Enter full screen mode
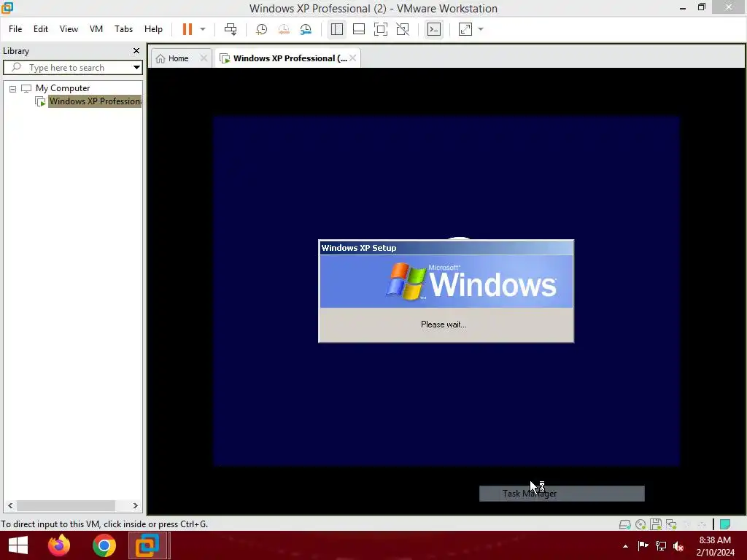Image resolution: width=747 pixels, height=560 pixels. (x=381, y=29)
